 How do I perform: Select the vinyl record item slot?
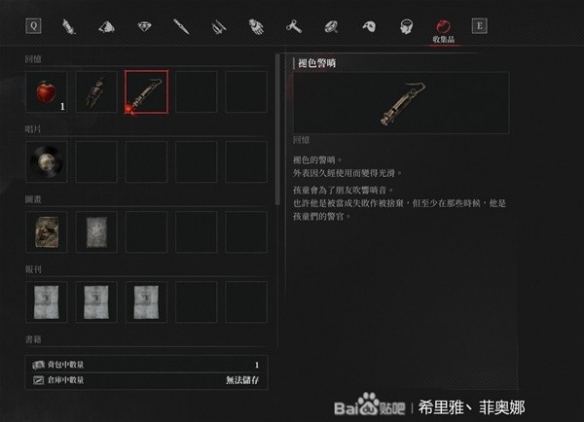click(x=47, y=162)
